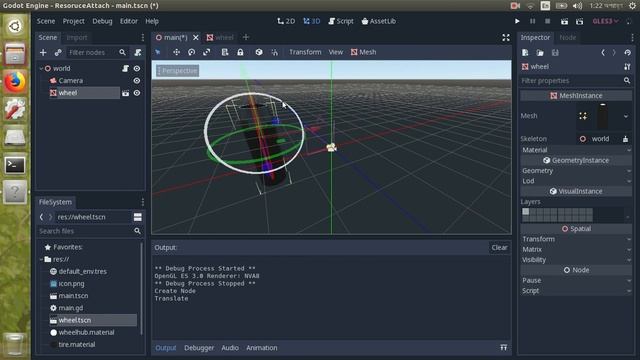Open the Perspective view options button

(178, 71)
